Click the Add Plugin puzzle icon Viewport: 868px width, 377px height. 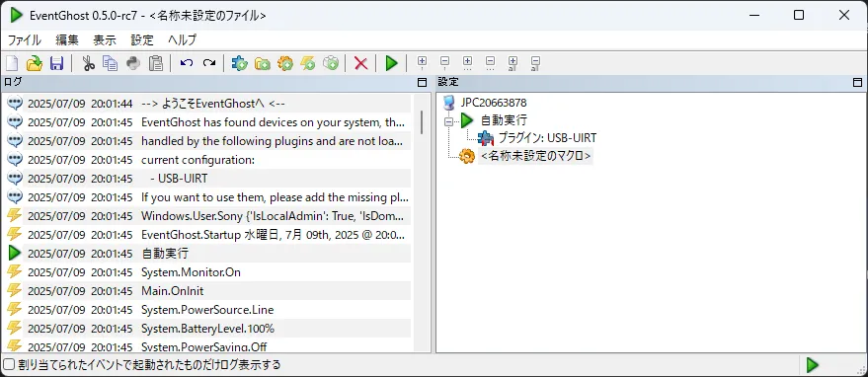[240, 63]
